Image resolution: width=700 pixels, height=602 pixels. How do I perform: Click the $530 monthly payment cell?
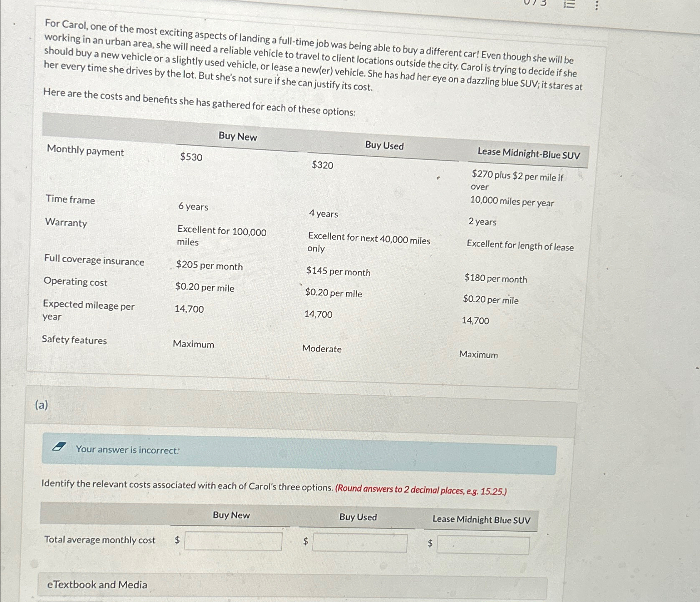coord(191,157)
